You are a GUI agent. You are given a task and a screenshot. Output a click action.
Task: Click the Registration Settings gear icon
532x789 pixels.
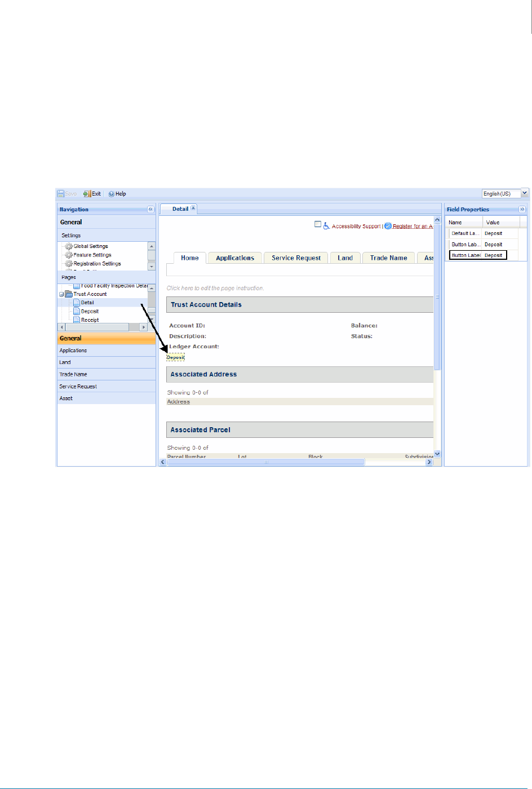point(69,264)
